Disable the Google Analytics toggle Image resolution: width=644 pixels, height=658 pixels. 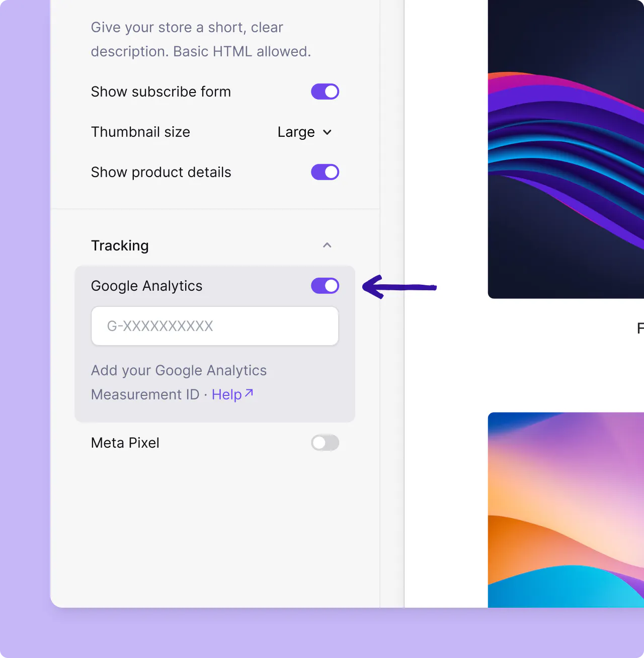[325, 286]
